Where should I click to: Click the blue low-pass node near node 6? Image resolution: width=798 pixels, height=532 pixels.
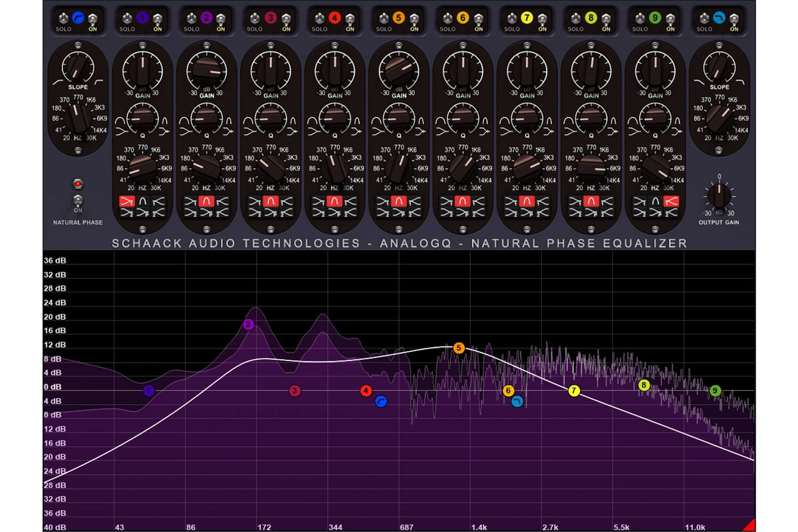(517, 401)
